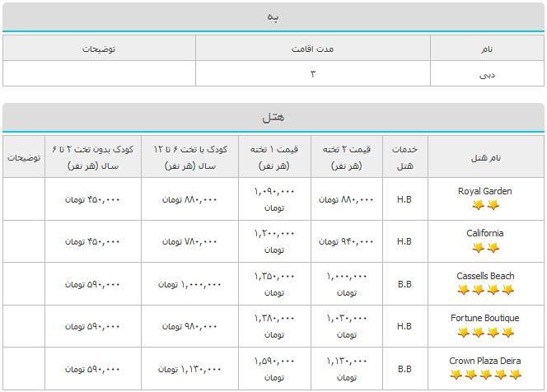Click the Cassells Beach hotel name
The height and width of the screenshot is (392, 547).
485,276
